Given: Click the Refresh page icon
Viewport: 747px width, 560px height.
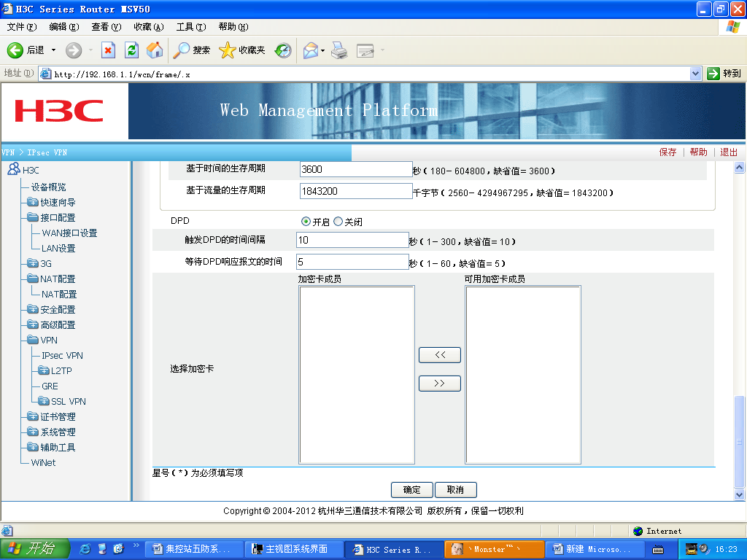Looking at the screenshot, I should [131, 50].
